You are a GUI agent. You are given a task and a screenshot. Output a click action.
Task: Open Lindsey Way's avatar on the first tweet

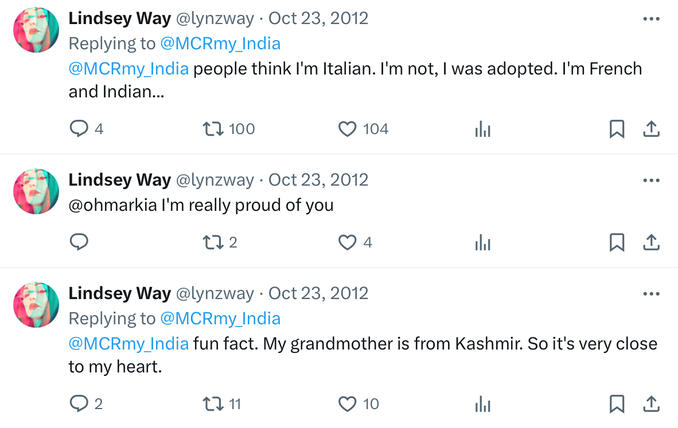(36, 30)
